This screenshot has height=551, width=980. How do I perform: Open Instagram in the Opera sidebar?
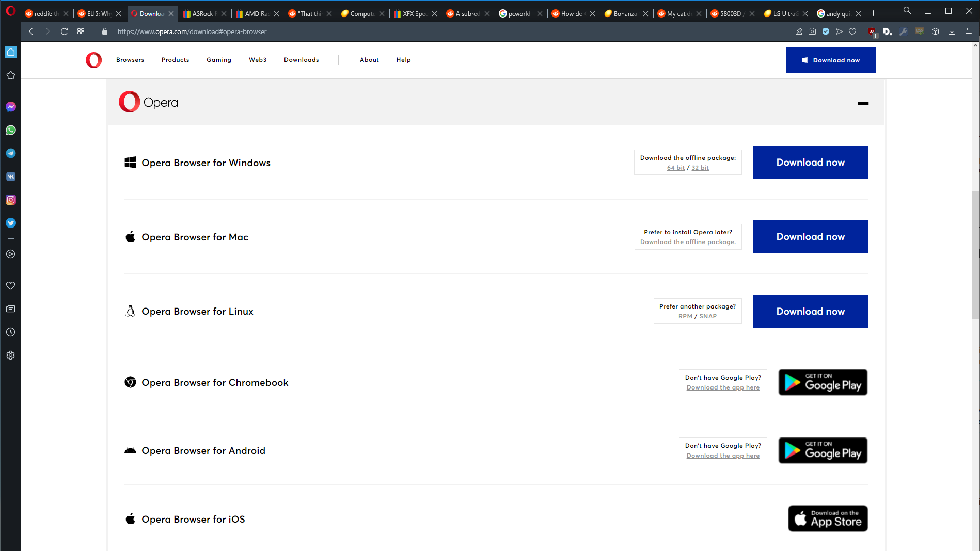pos(11,200)
